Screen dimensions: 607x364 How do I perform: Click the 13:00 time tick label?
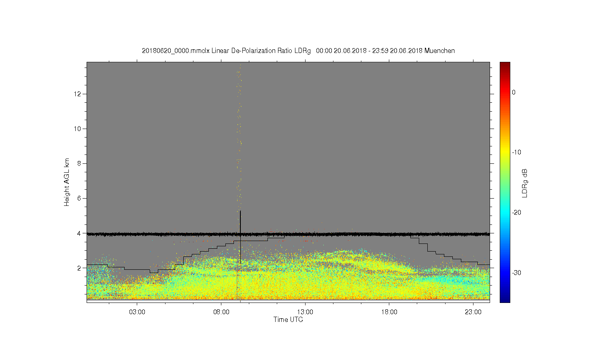point(305,312)
